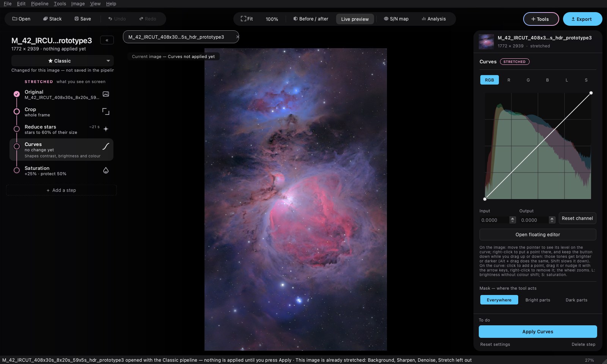Open the Analysis view

434,19
